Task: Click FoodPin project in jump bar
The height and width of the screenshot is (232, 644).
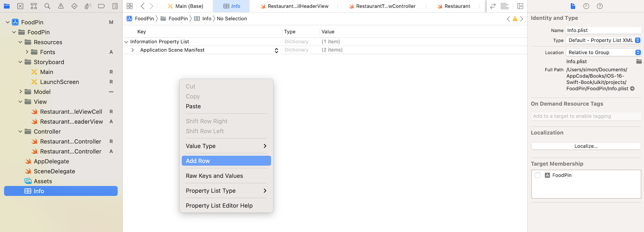Action: click(x=140, y=19)
